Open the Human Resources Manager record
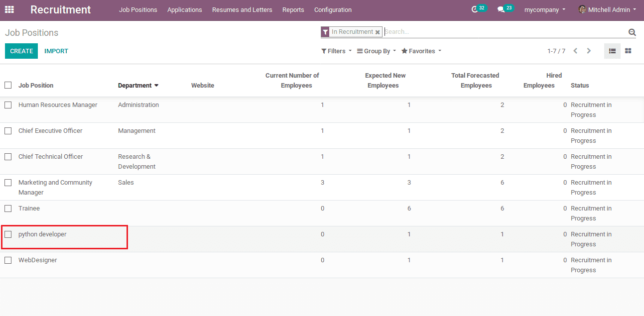644x316 pixels. click(x=58, y=105)
